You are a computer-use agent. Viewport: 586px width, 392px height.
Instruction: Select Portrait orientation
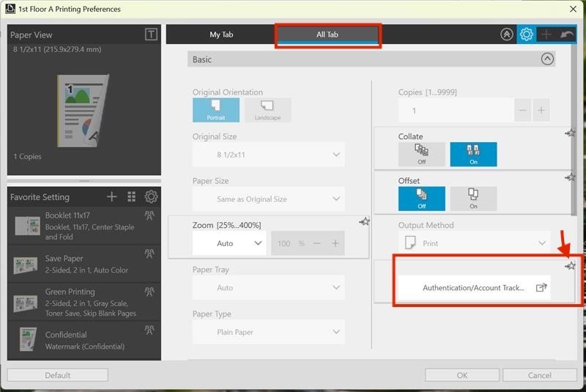(x=216, y=110)
